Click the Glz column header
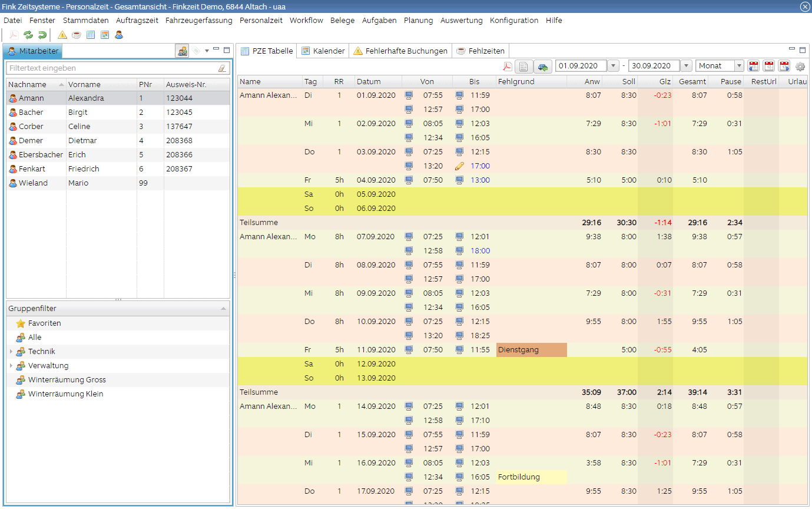Screen dimensions: 812x509 click(655, 82)
